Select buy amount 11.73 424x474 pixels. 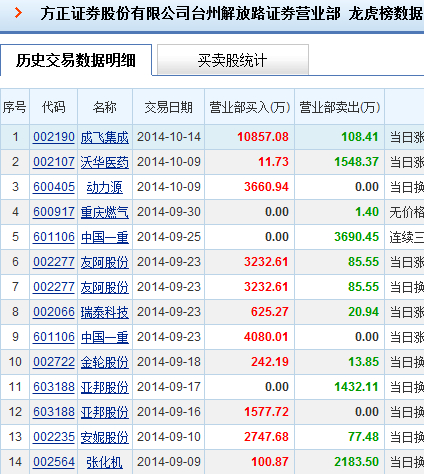pos(273,162)
